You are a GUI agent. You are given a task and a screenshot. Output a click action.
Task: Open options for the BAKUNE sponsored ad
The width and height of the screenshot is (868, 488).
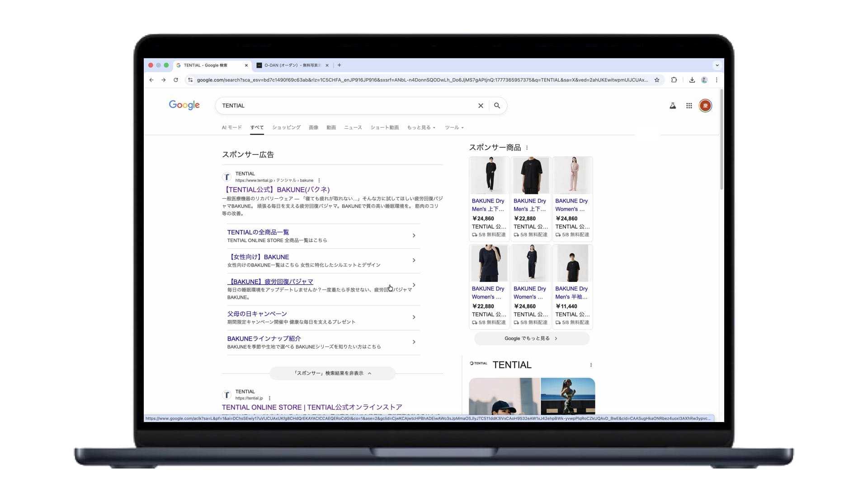(x=319, y=180)
